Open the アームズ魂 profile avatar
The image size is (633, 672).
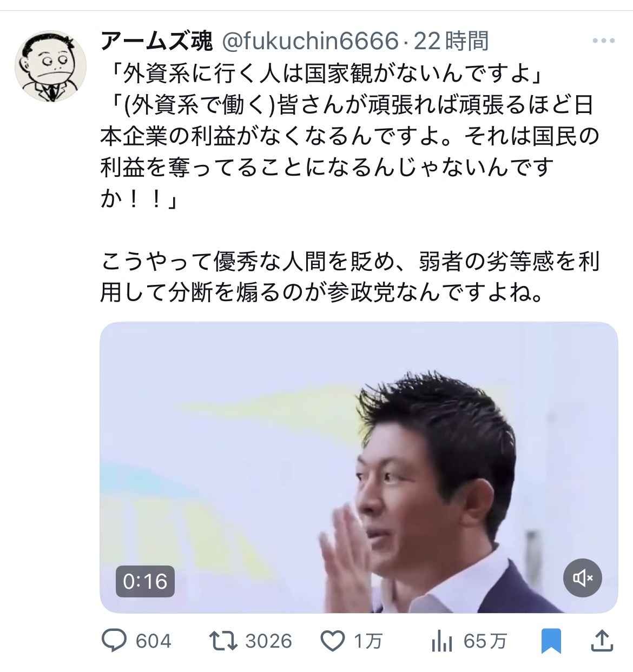click(50, 66)
